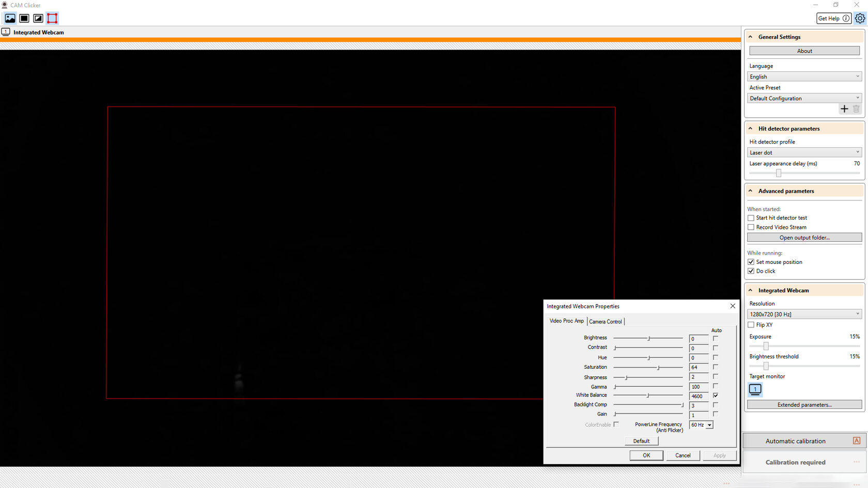Switch to the Camera Control tab
Viewport: 868px width, 488px height.
coord(606,321)
